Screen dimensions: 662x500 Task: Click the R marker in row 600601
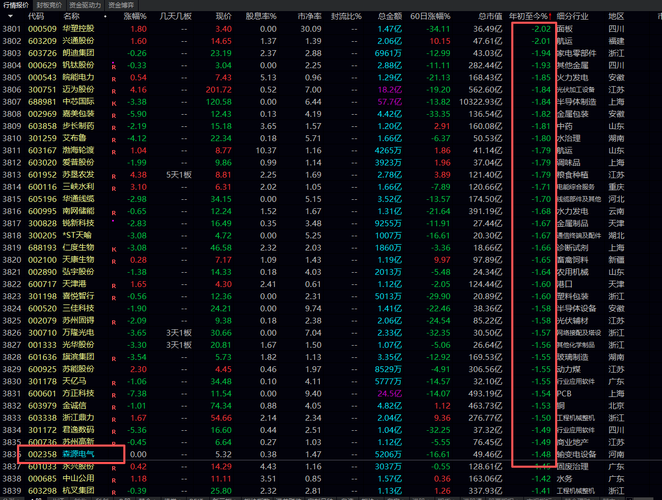[114, 395]
